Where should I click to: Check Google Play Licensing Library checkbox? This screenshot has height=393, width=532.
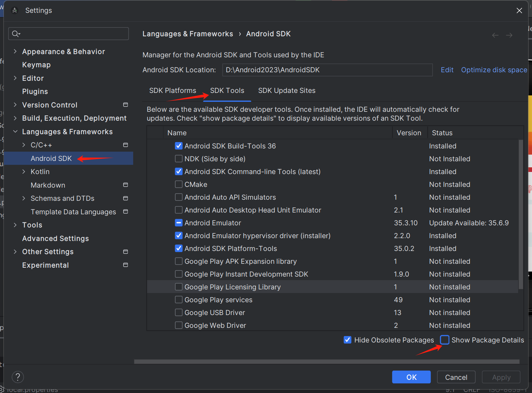tap(179, 287)
